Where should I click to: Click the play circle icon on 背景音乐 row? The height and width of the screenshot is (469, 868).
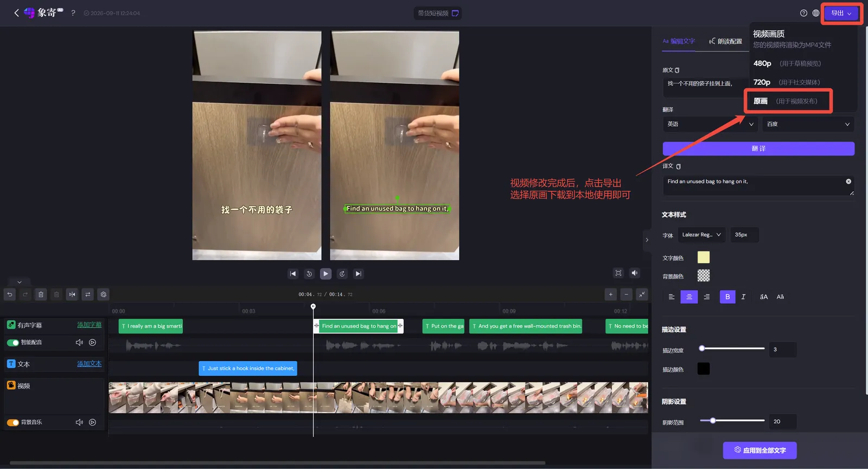pyautogui.click(x=93, y=422)
